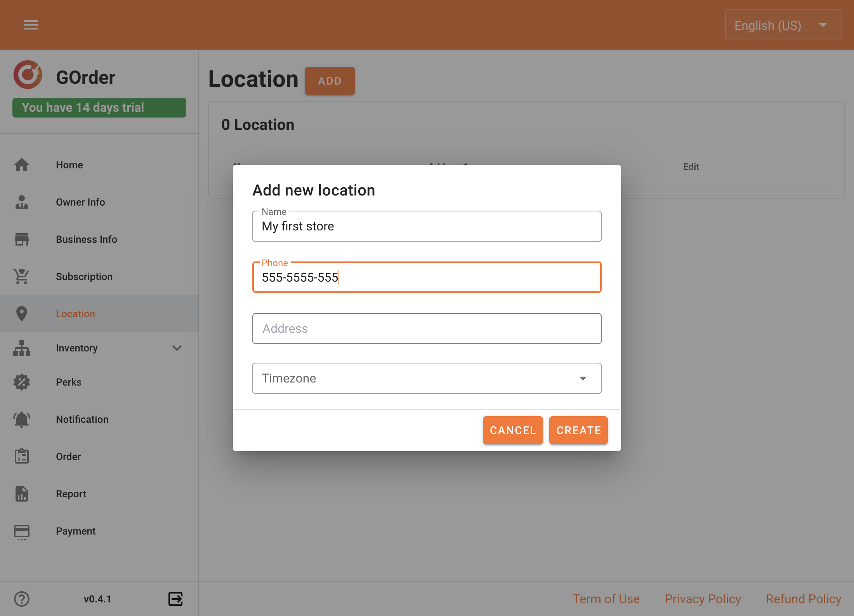Click the Edit column header
Viewport: 854px width, 616px height.
[691, 167]
